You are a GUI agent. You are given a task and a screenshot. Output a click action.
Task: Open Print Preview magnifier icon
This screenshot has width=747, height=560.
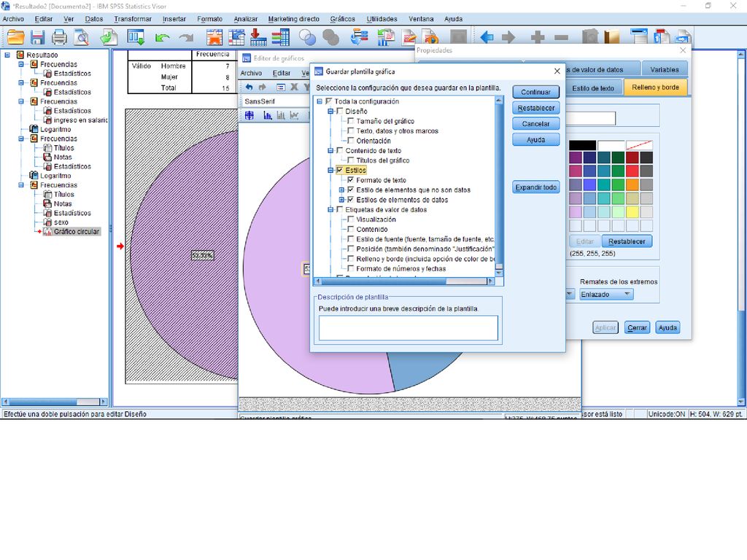pos(82,37)
